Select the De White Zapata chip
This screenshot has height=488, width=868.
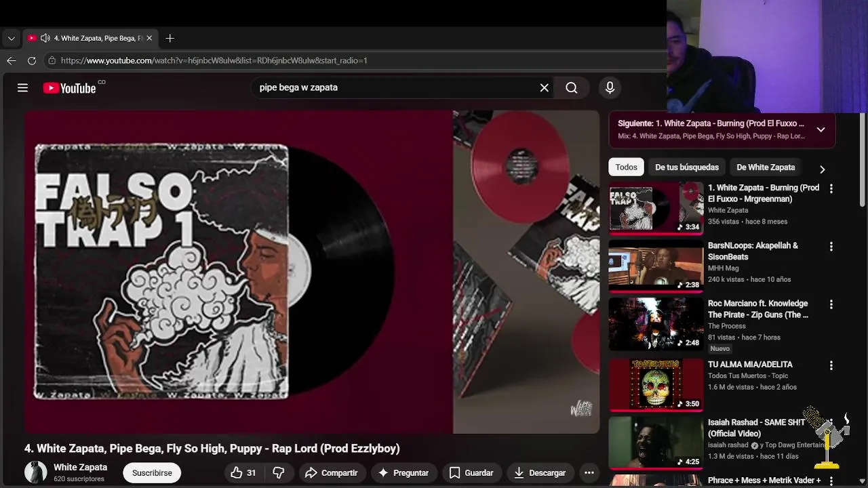coord(766,167)
